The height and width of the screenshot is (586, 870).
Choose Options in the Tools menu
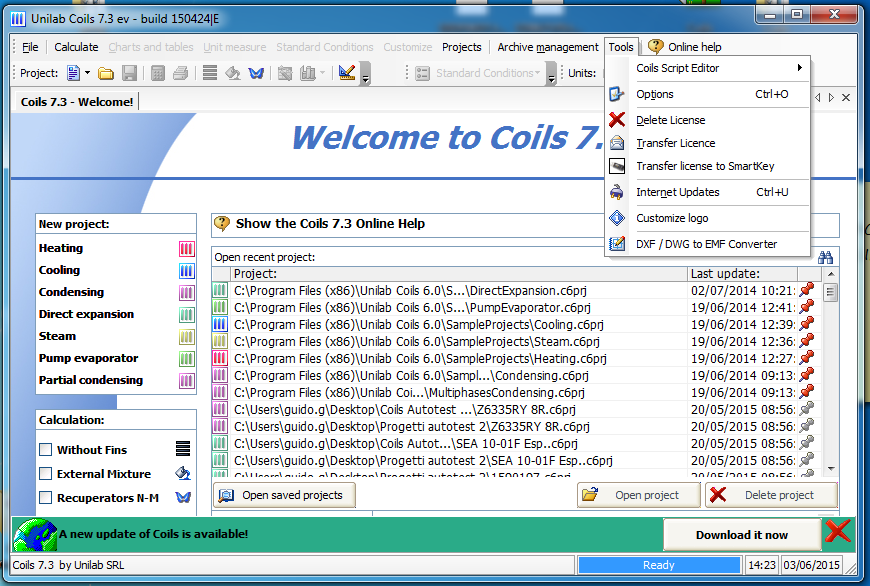coord(707,94)
